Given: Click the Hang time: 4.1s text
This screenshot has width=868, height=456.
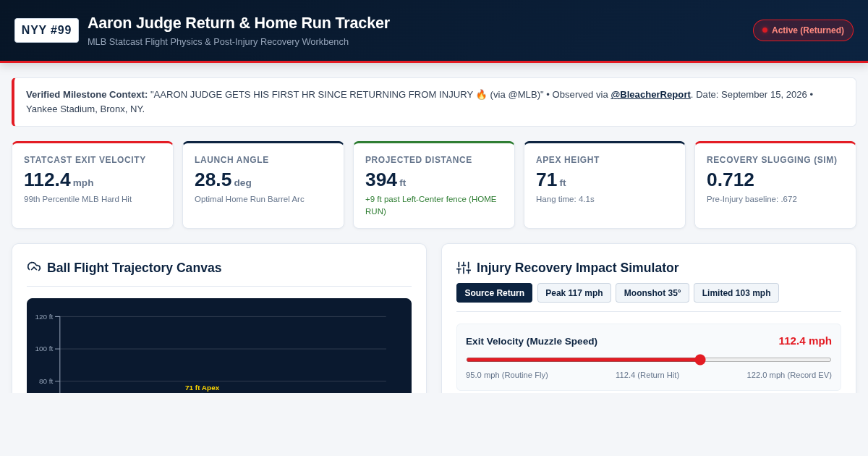Looking at the screenshot, I should click(x=565, y=199).
